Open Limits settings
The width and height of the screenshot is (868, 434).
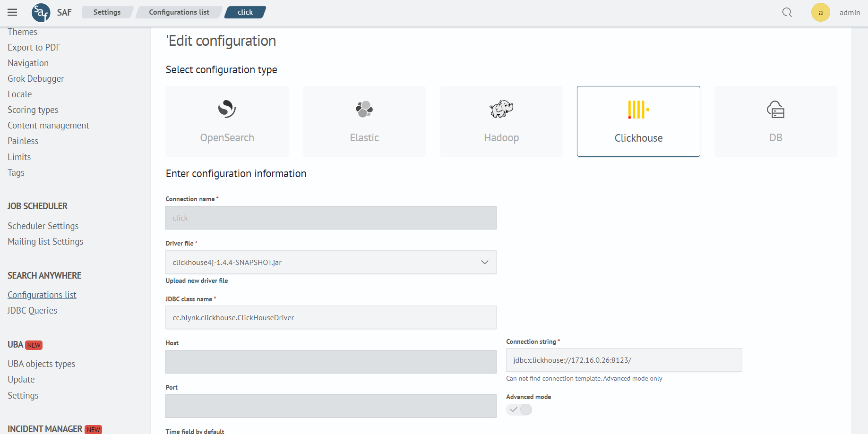19,157
